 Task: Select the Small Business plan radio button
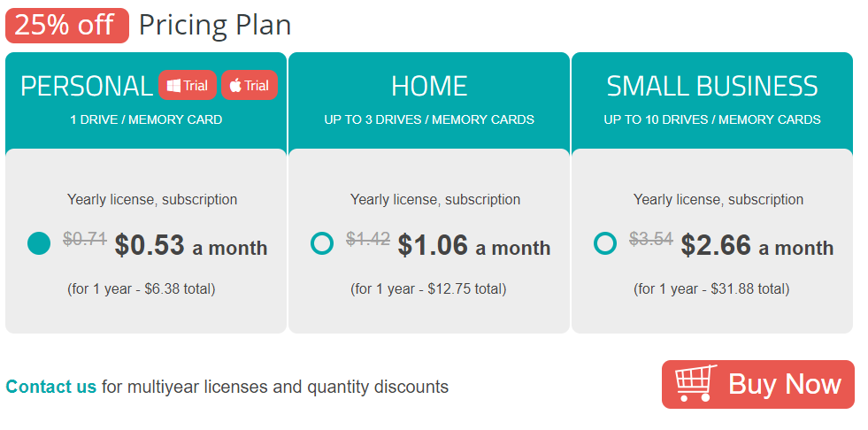(605, 243)
